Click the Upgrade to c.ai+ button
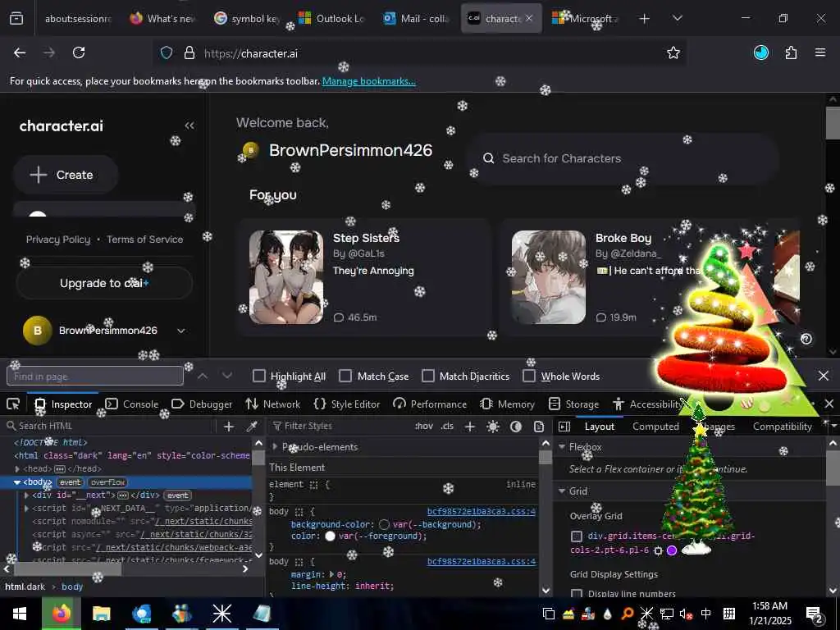 point(104,283)
